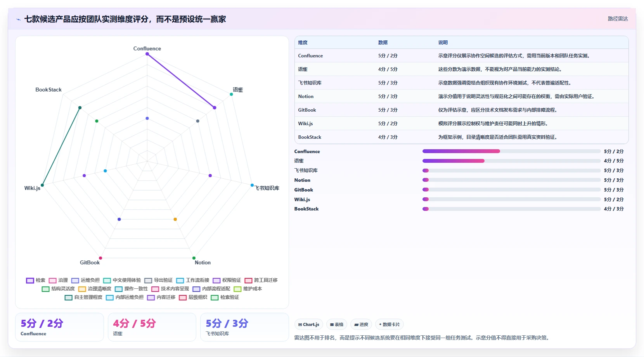
Task: Click the Confluence data point on the radar
Action: 147,54
